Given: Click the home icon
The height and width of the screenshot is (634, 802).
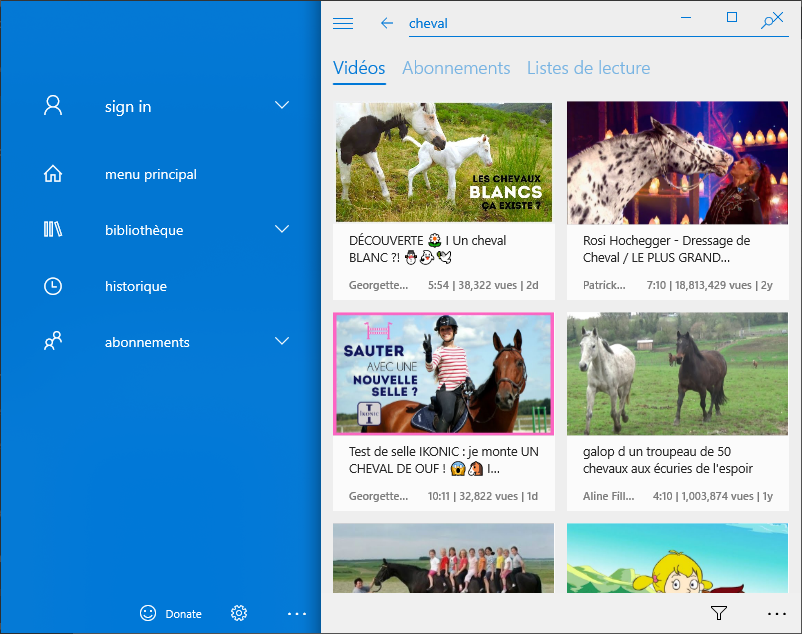Looking at the screenshot, I should pos(53,174).
